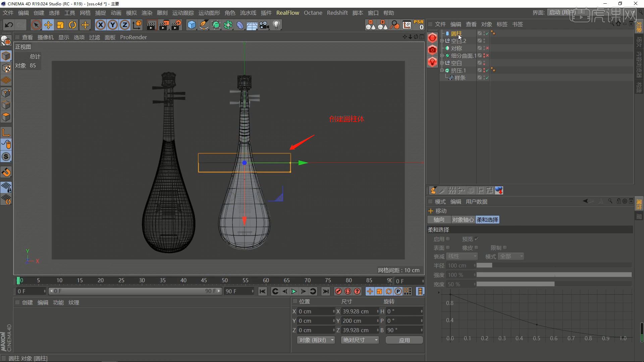Switch to the ProRender tab

[x=133, y=37]
